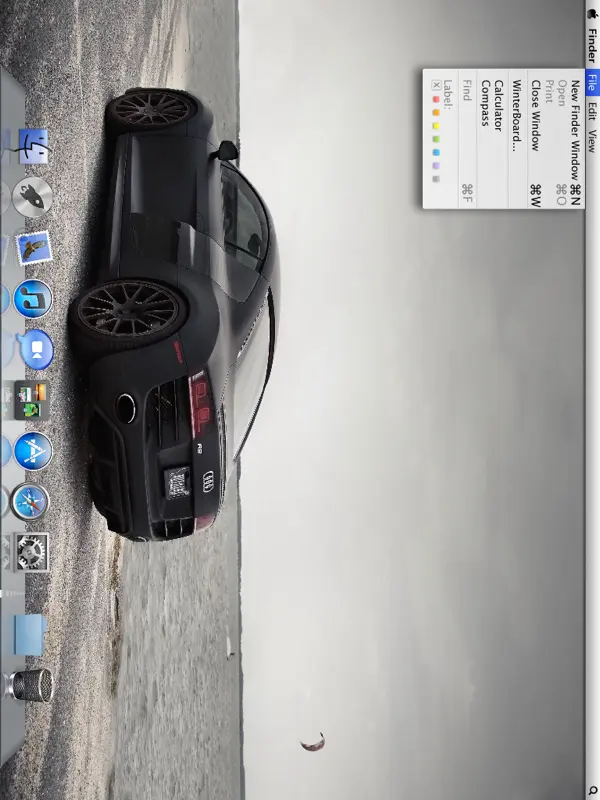Select Close Window menu entry
This screenshot has width=600, height=800.
(x=536, y=115)
